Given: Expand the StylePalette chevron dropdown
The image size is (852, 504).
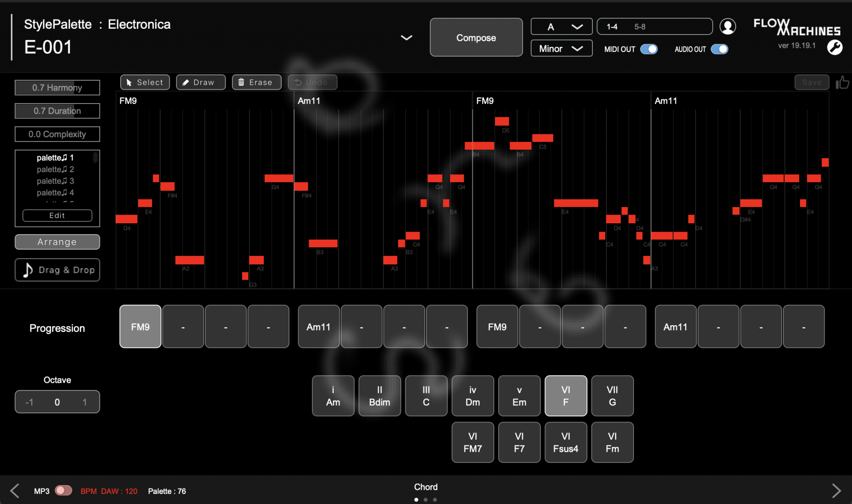Looking at the screenshot, I should (406, 38).
